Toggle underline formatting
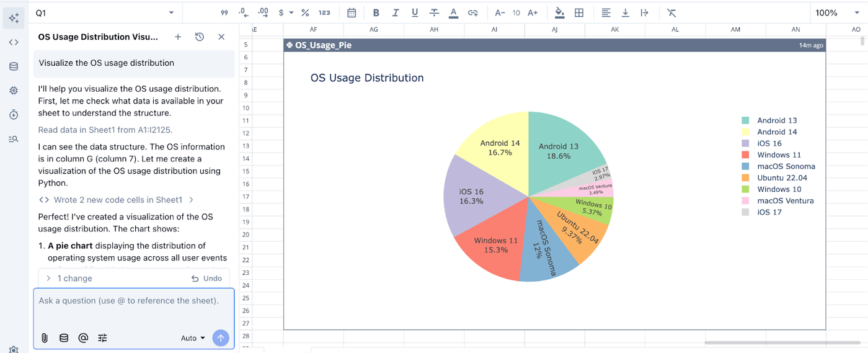Viewport: 868px width, 353px height. point(415,12)
